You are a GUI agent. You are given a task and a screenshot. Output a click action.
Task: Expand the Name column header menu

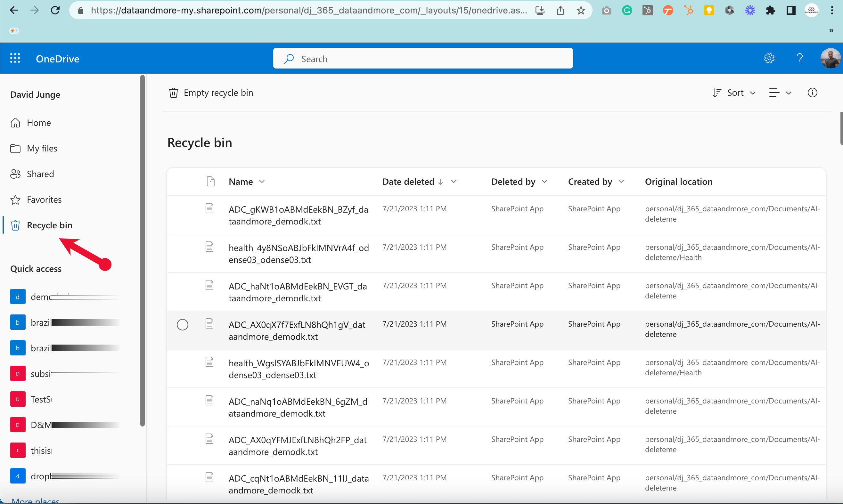(x=246, y=182)
